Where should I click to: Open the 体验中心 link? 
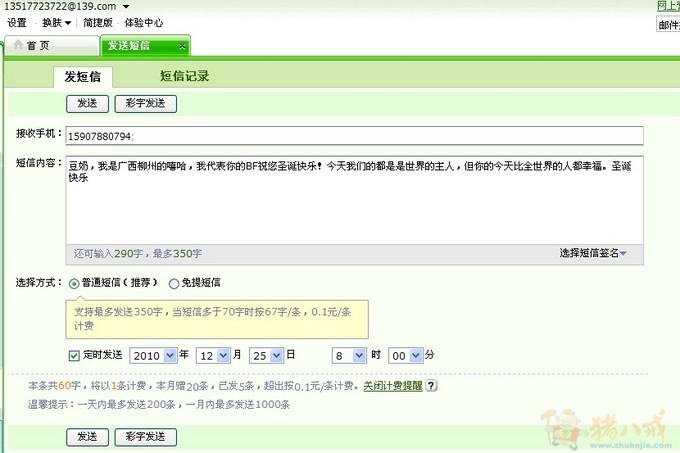tap(144, 23)
